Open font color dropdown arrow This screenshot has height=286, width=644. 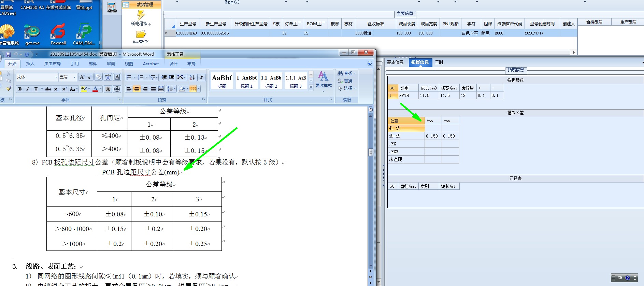101,89
